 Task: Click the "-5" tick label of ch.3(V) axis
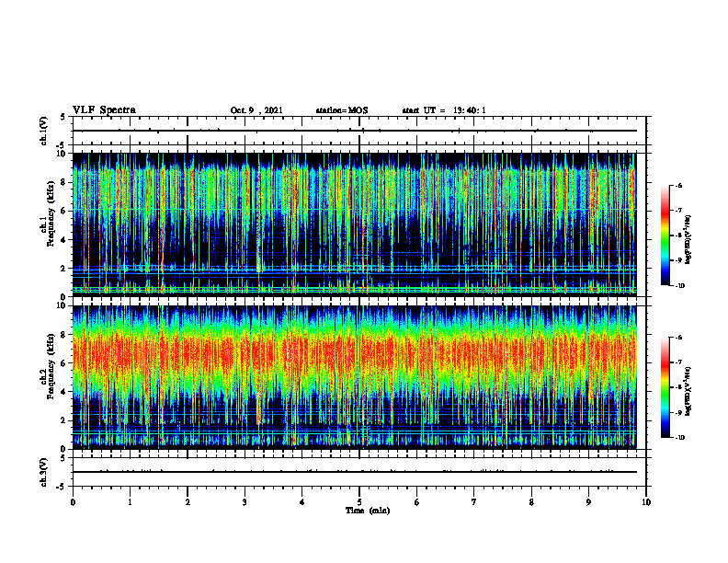pyautogui.click(x=61, y=487)
